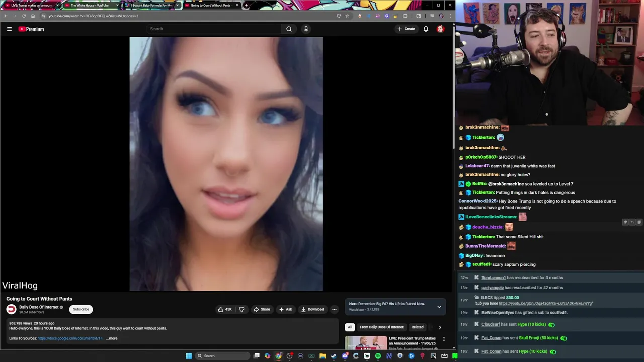This screenshot has width=644, height=362.
Task: Go back with the browser back arrow
Action: (6, 16)
